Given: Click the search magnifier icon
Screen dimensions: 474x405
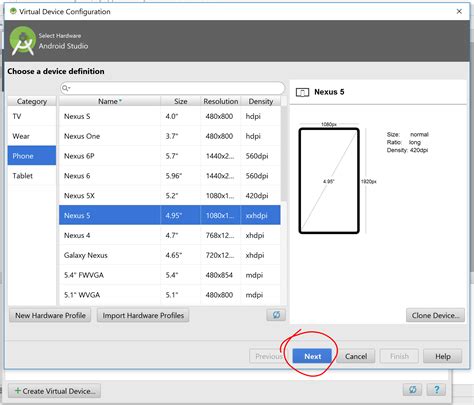Looking at the screenshot, I should coord(65,88).
